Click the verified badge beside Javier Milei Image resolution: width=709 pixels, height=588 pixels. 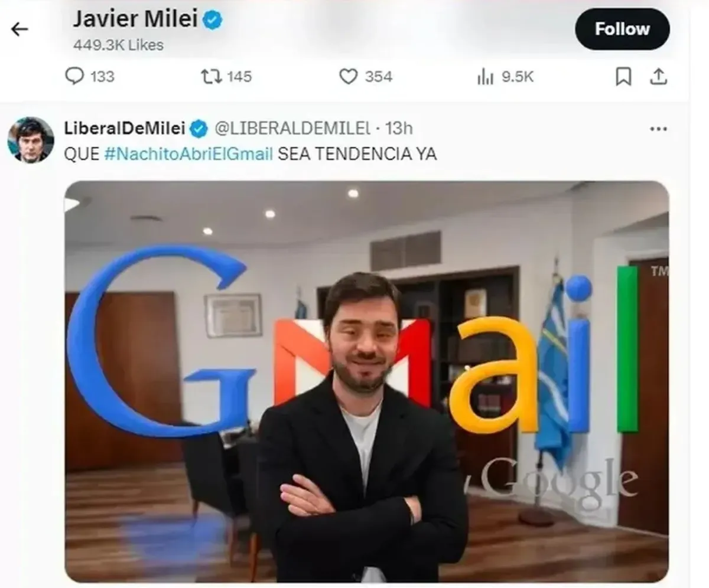coord(213,21)
